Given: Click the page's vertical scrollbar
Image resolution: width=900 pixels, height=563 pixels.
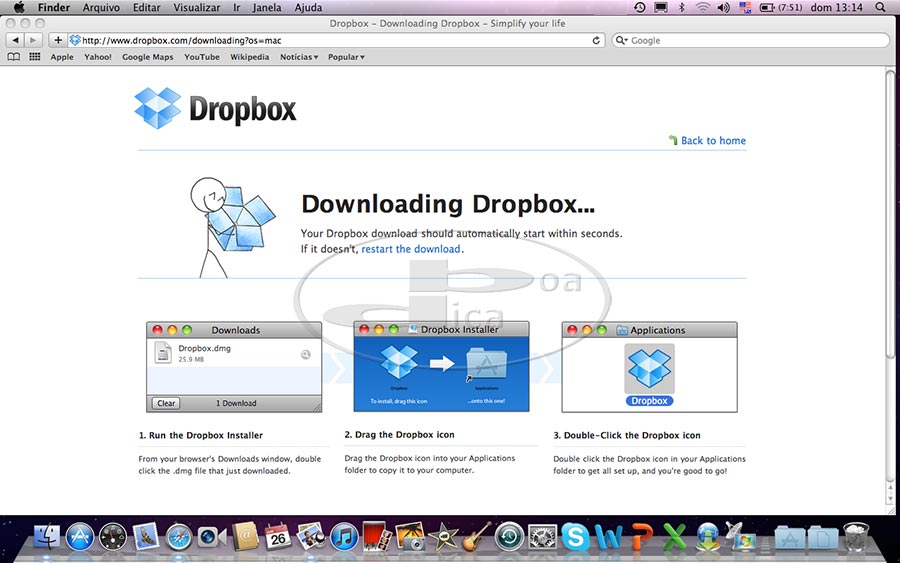Looking at the screenshot, I should pos(890,215).
